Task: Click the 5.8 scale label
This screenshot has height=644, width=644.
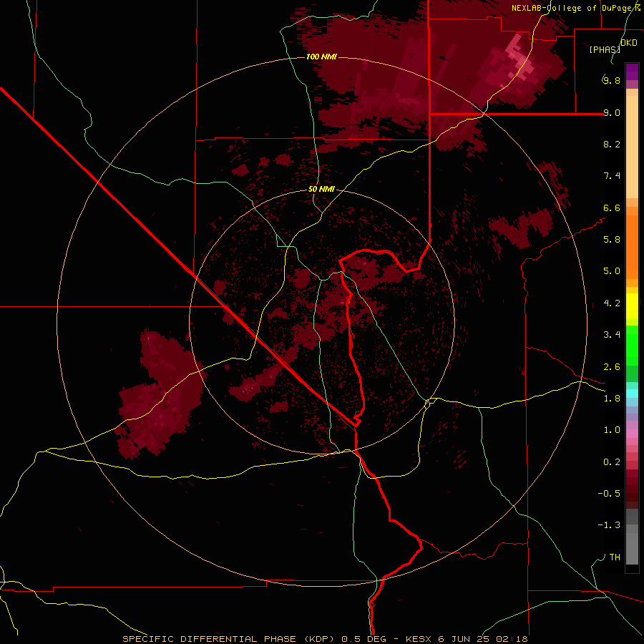Action: tap(612, 240)
